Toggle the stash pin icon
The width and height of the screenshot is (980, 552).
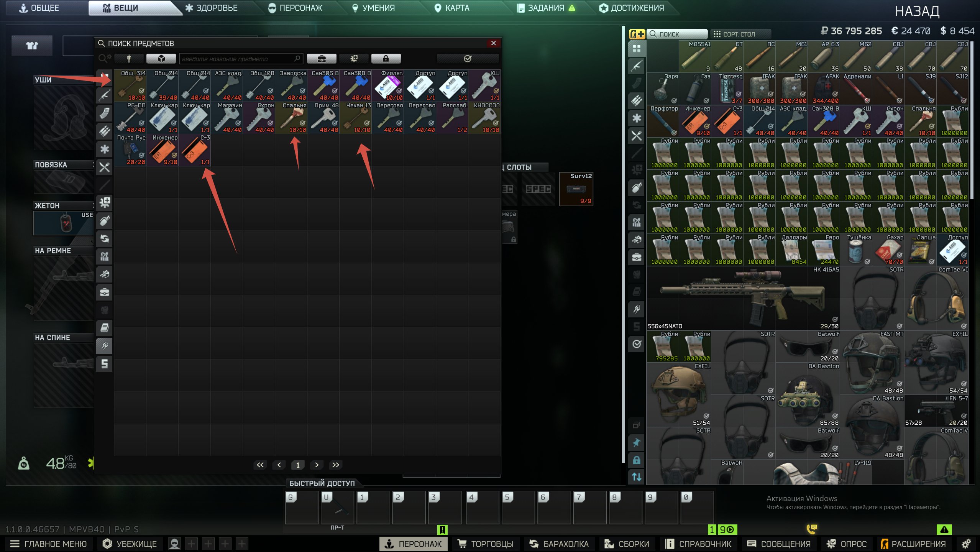coord(637,443)
